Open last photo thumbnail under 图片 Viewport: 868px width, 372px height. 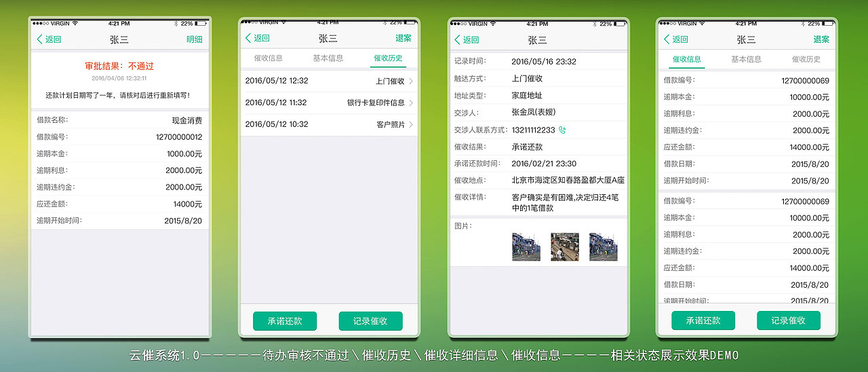(604, 247)
